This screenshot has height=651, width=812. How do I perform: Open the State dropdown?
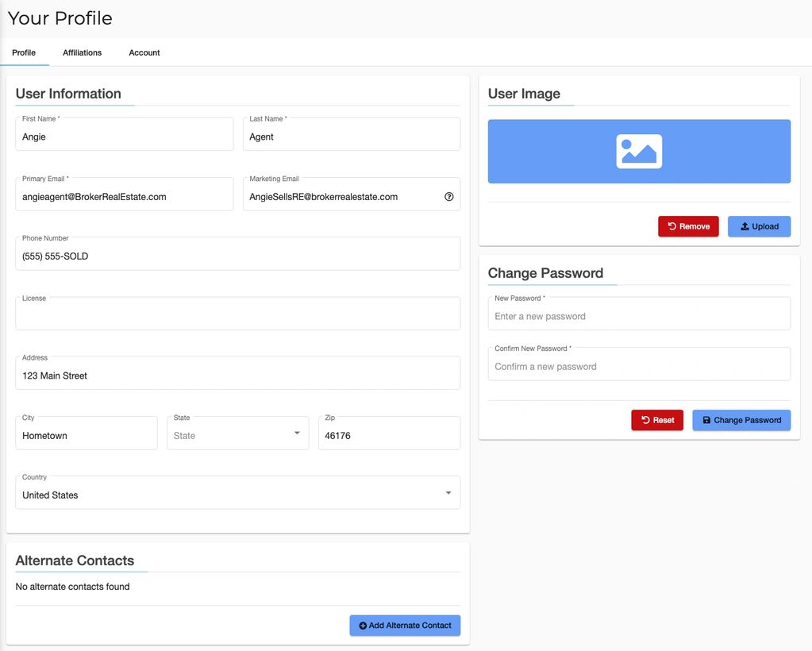[237, 435]
